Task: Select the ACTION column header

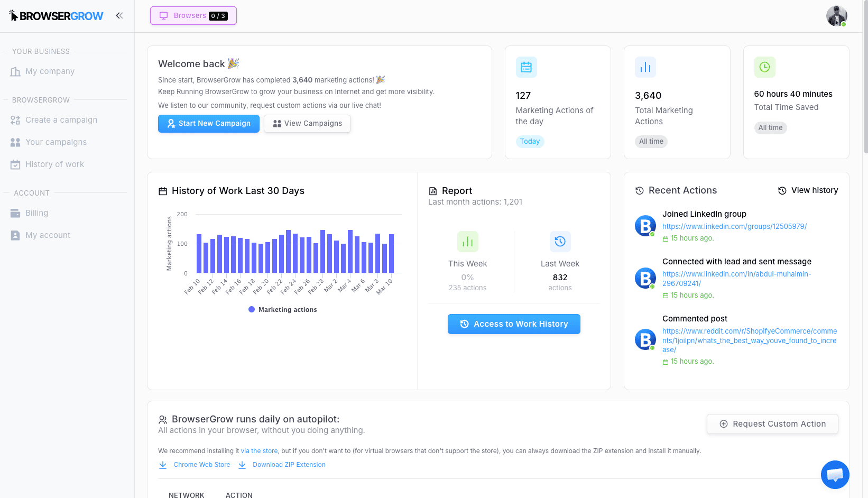Action: (x=239, y=494)
